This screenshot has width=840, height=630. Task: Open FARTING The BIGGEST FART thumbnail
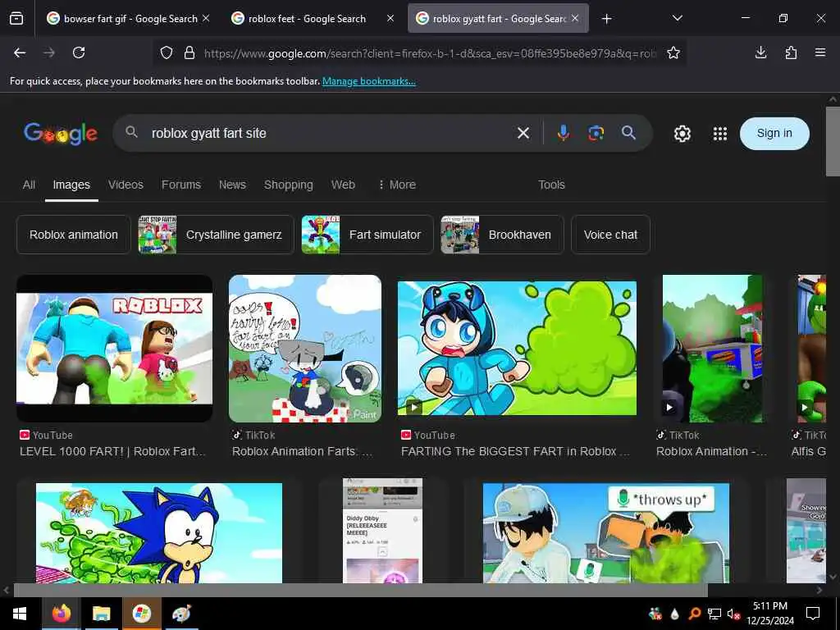coord(517,348)
